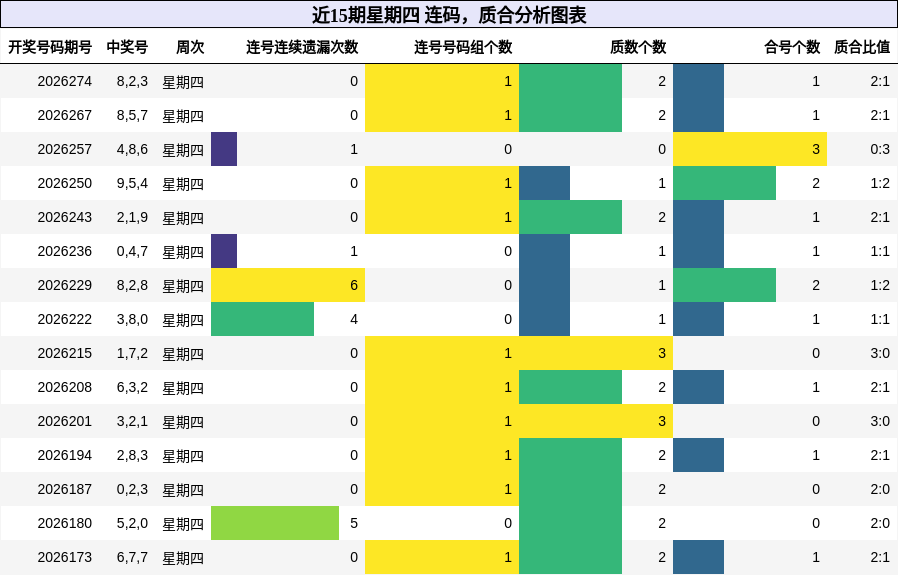Click the yellow prime-count bar valued 3 in row 2026201
The image size is (898, 575).
[x=596, y=421]
